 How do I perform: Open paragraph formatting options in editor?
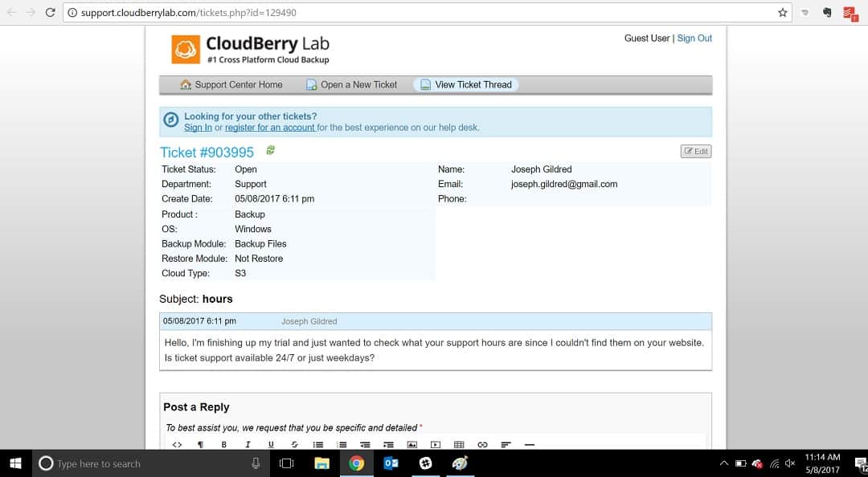tap(200, 444)
